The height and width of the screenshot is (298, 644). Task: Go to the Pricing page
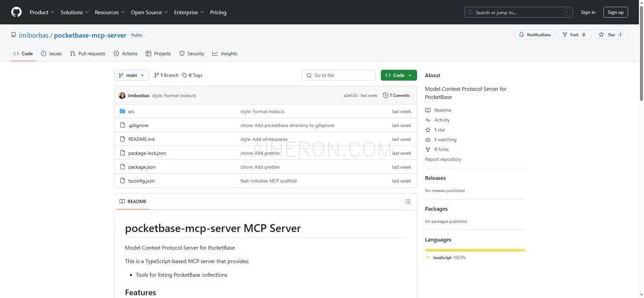pos(218,12)
